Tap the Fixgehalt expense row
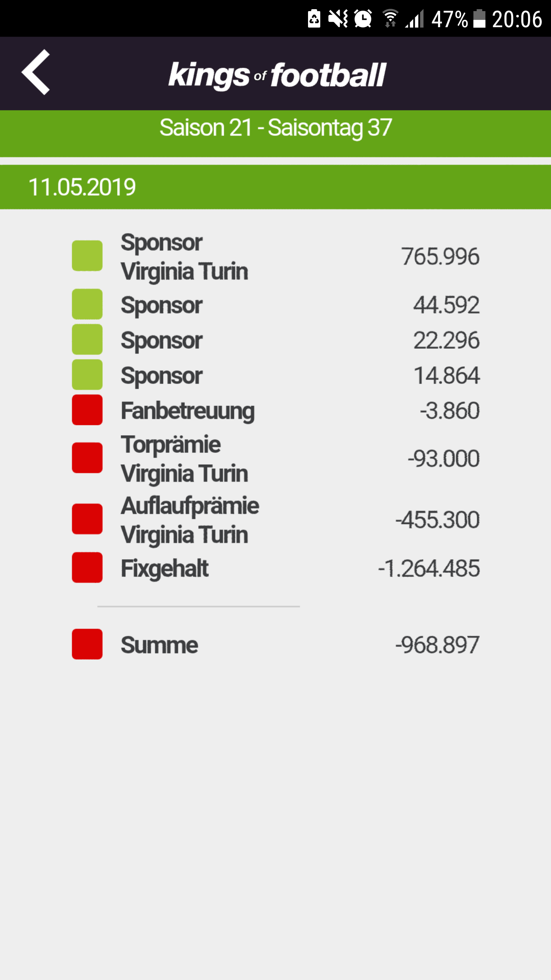551x980 pixels. click(275, 568)
